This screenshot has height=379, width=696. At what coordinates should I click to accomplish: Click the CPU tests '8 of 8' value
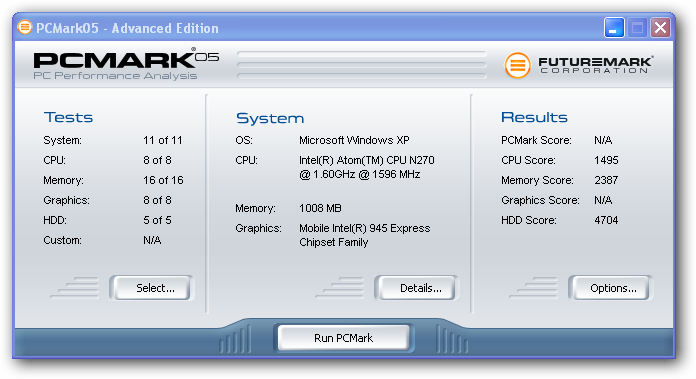157,160
